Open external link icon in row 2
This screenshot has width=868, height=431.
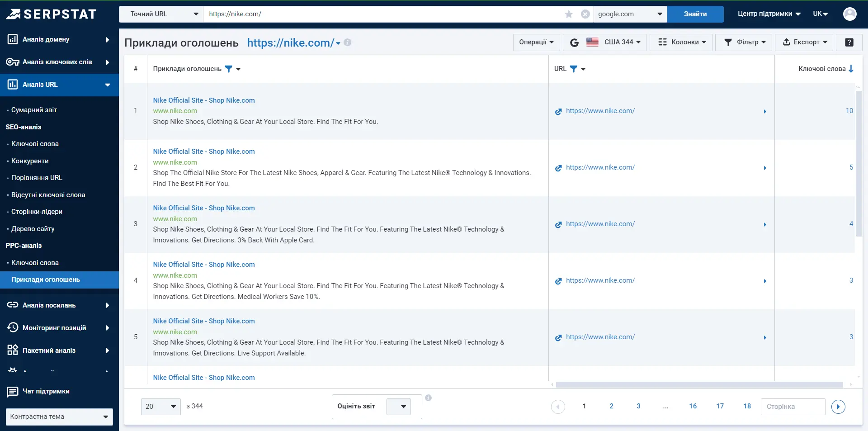click(558, 168)
